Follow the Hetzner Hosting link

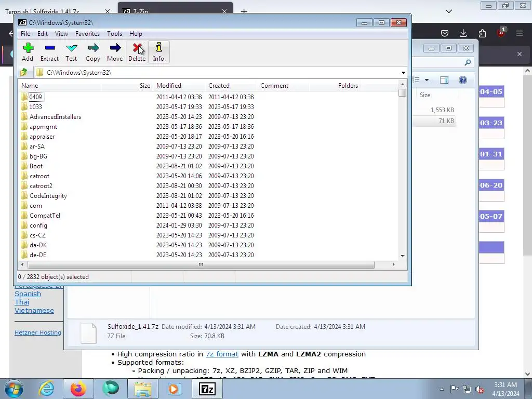coord(38,332)
